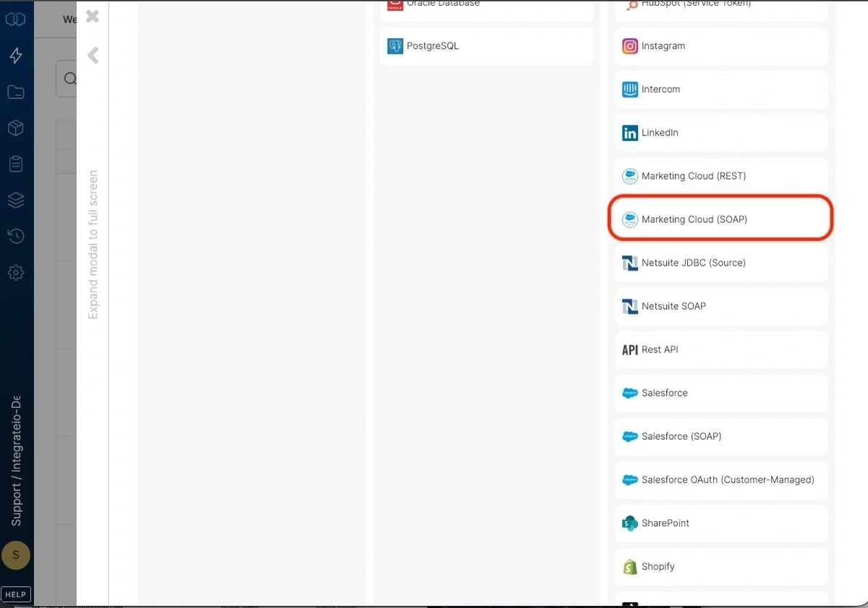
Task: Select Marketing Cloud (SOAP) connection
Action: coord(722,219)
